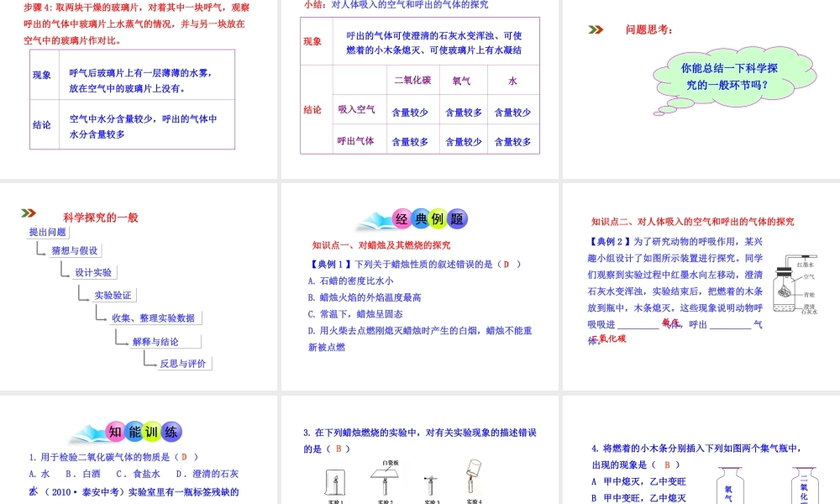
Task: Click the 步骤4 instruction heading text
Action: tap(137, 24)
